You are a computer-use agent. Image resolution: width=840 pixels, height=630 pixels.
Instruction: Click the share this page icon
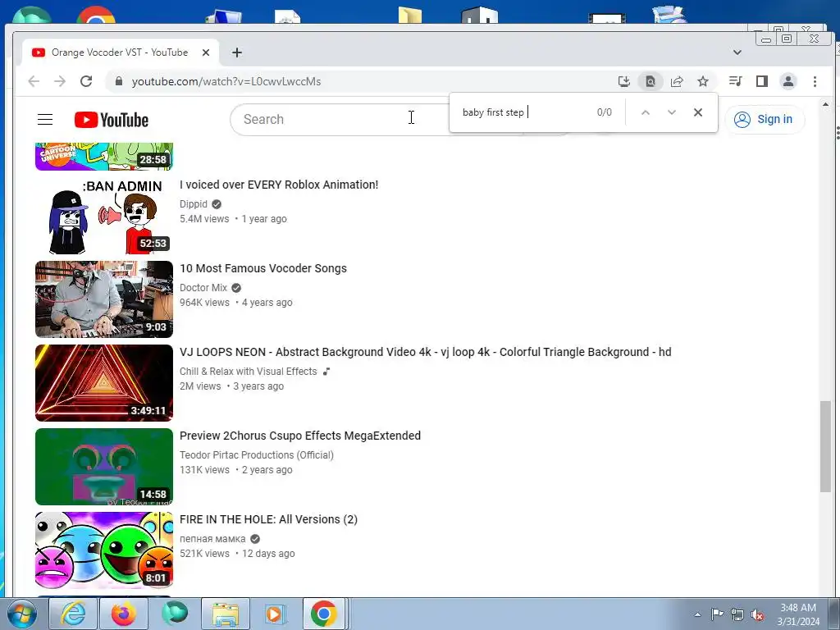677,81
